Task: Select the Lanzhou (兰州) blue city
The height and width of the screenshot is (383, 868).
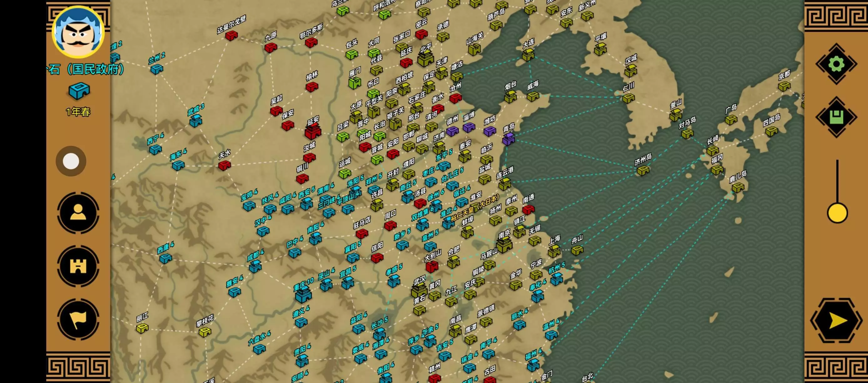Action: coord(157,69)
